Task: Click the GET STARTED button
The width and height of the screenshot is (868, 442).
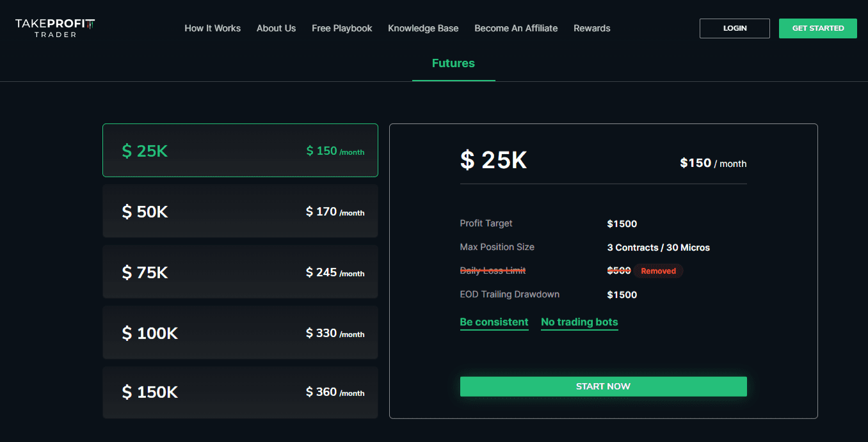Action: click(817, 28)
